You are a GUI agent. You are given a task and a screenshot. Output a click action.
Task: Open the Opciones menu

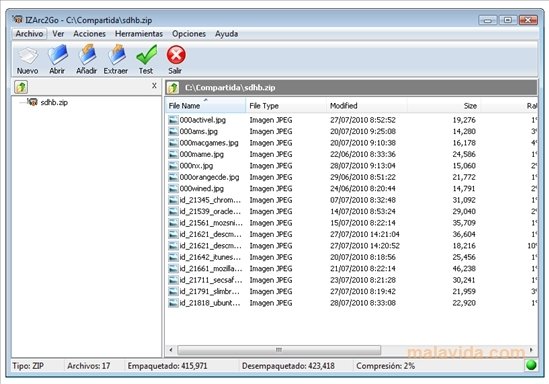[189, 34]
